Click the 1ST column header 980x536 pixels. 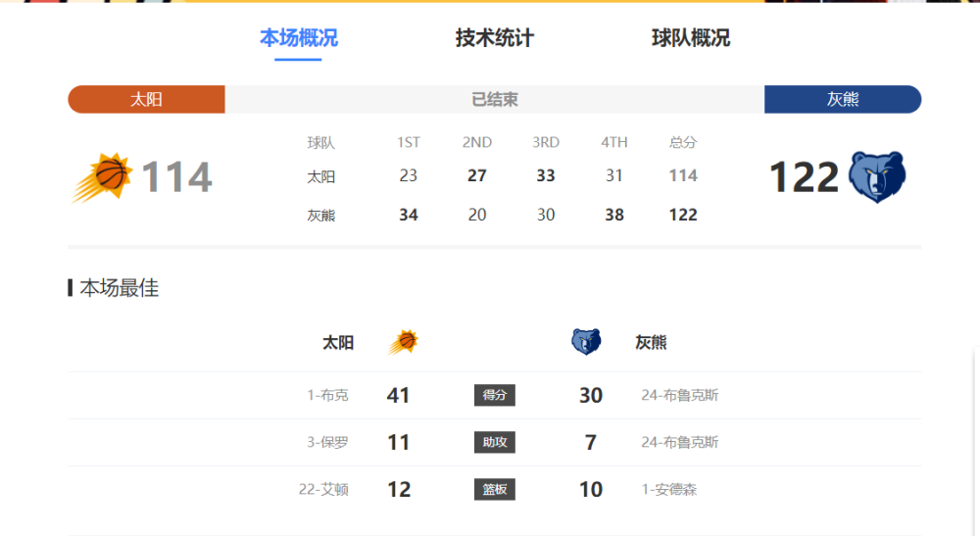(408, 142)
